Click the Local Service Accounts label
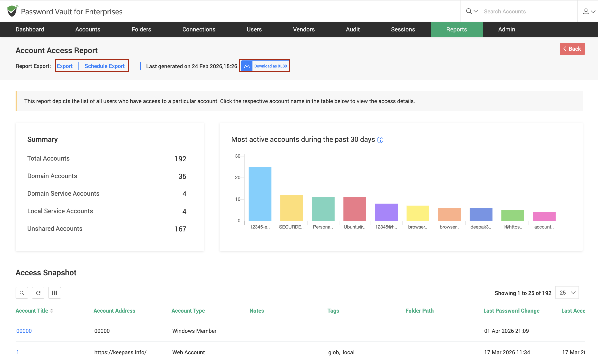Screen dimensions: 598x364 tap(60, 211)
